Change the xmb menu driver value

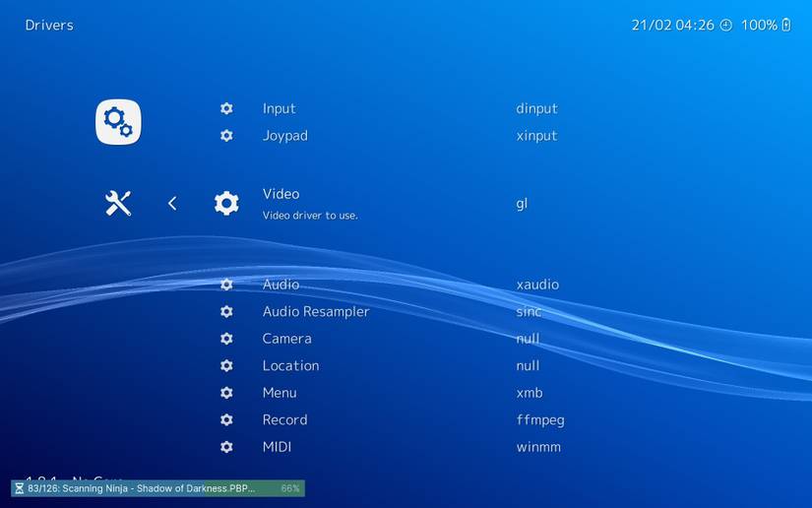click(530, 393)
